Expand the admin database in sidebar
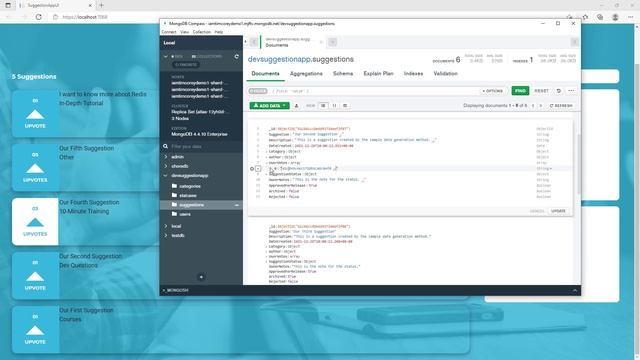 (x=166, y=157)
